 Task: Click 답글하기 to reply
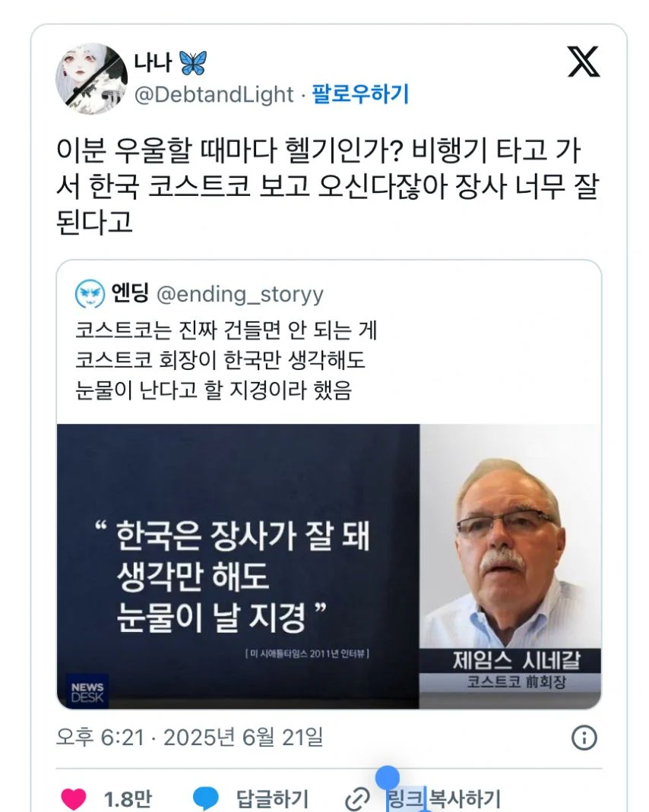[272, 798]
